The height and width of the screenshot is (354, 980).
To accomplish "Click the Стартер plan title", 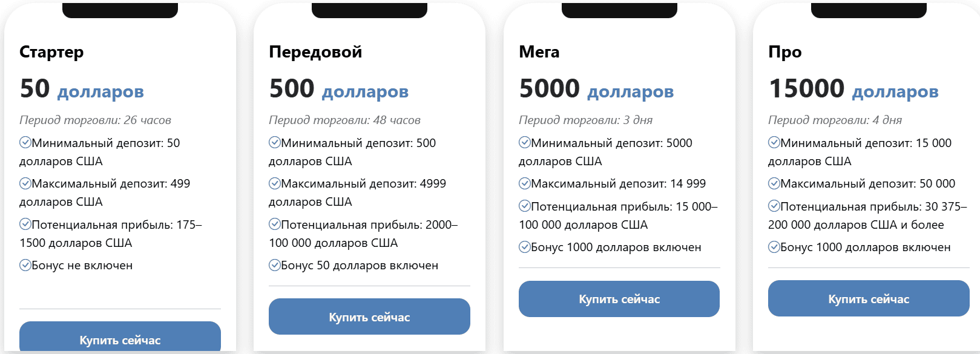I will (x=52, y=52).
